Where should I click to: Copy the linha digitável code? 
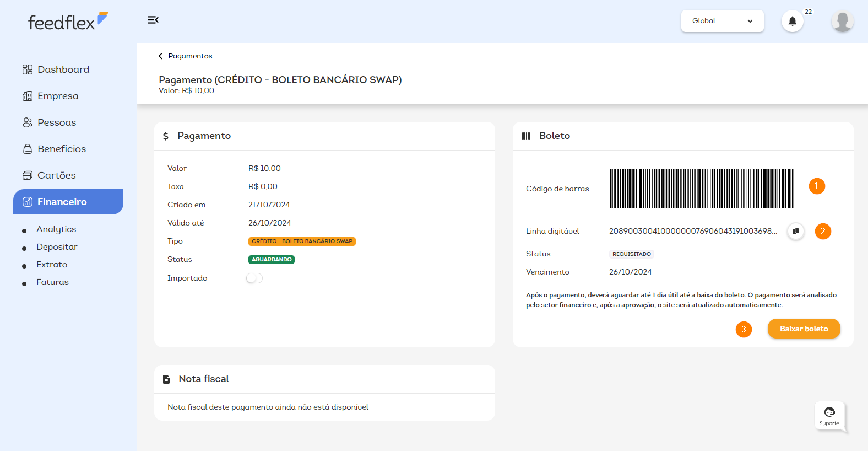click(795, 232)
